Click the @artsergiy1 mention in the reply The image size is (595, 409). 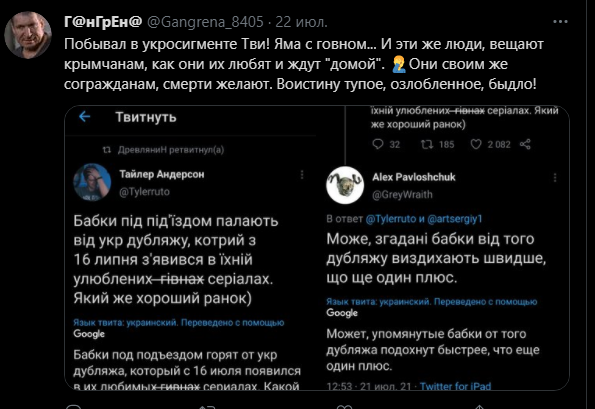455,219
